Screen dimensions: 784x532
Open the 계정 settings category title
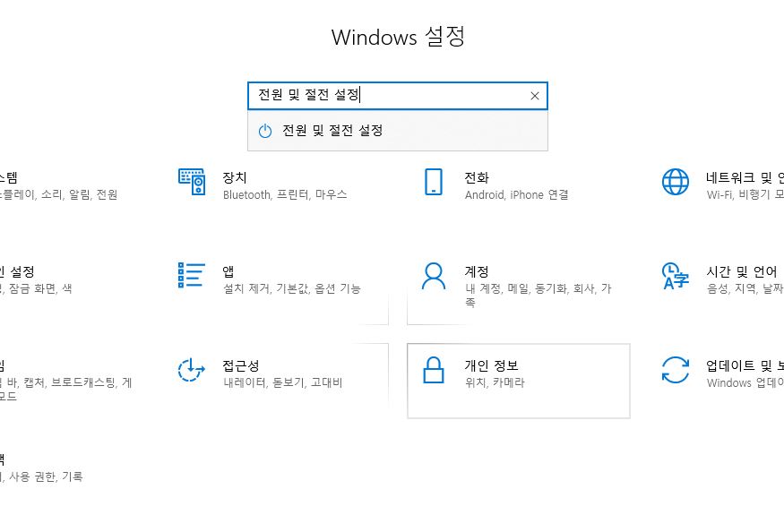pyautogui.click(x=477, y=271)
